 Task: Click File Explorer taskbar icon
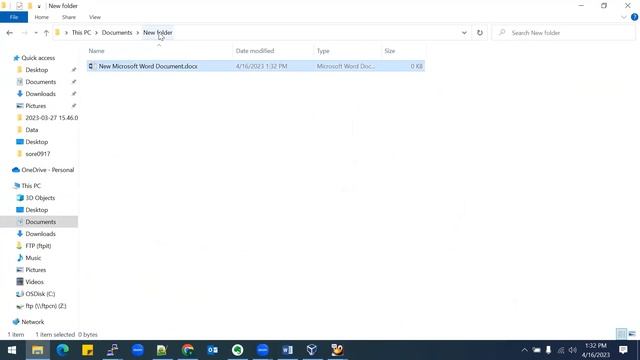coord(38,350)
